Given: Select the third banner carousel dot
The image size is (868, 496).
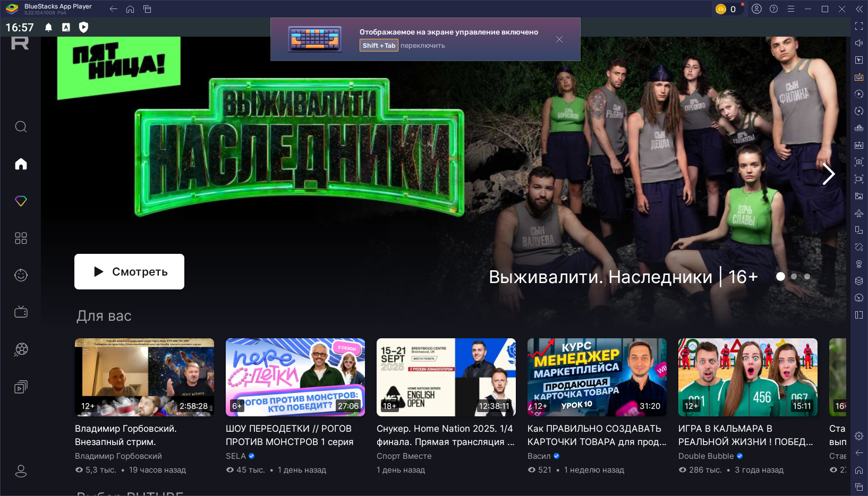Looking at the screenshot, I should click(807, 276).
